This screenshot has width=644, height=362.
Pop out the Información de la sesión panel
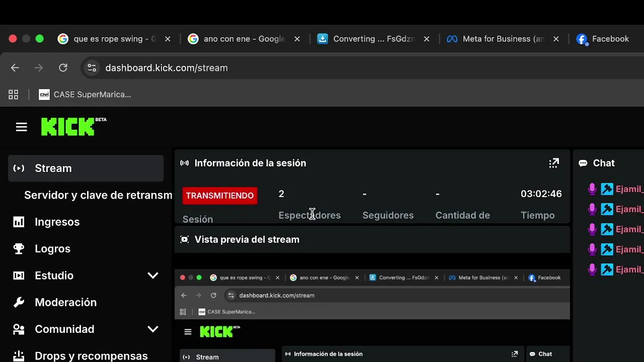pos(554,163)
